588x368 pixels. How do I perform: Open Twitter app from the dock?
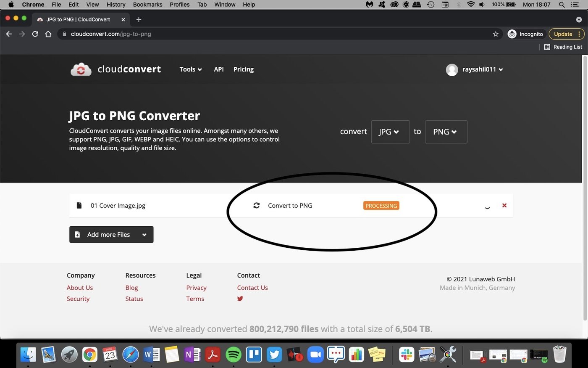[x=274, y=355]
